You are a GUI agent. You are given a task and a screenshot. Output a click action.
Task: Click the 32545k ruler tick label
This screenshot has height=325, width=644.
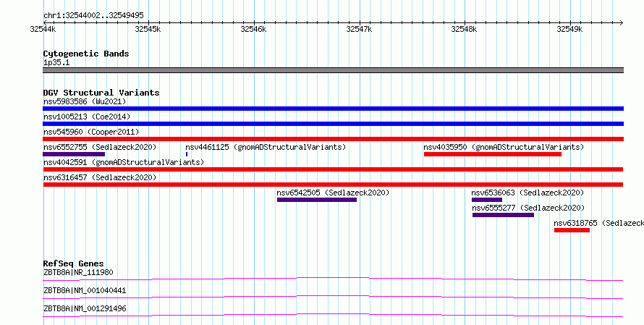pos(148,29)
